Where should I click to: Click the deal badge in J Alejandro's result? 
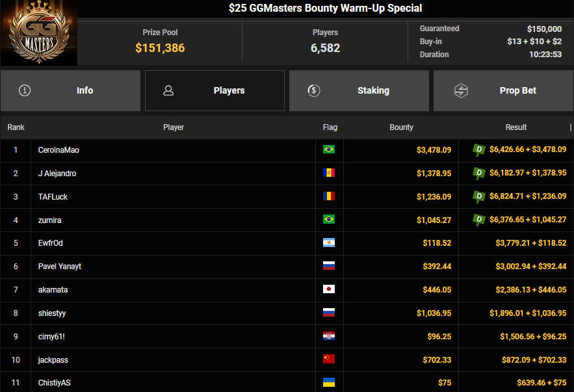tap(479, 174)
